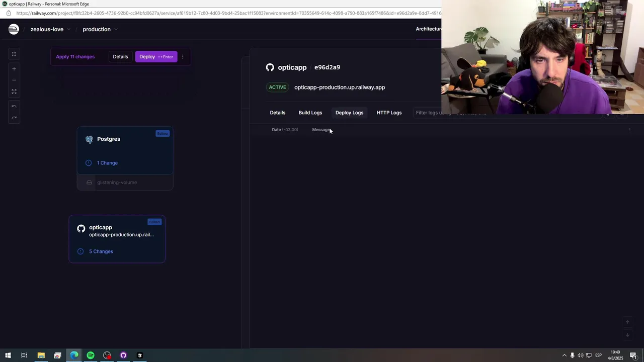Screen dimensions: 644x362
Task: Click the Message column header
Action: point(321,130)
